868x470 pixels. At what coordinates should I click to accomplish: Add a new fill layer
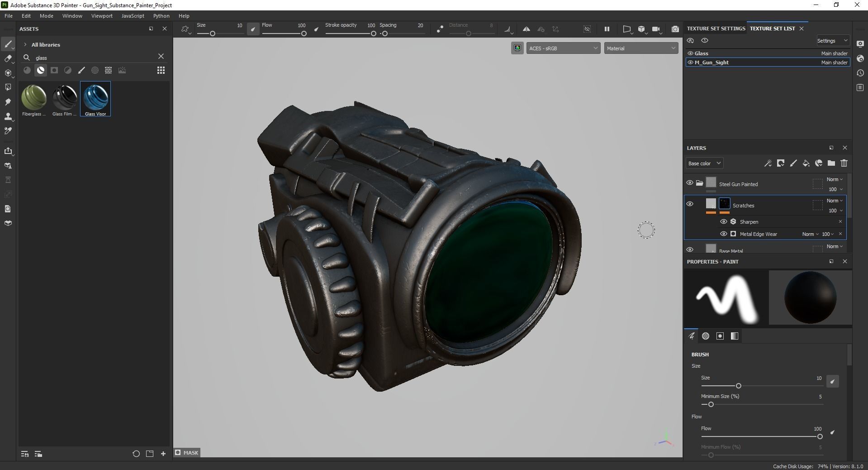806,163
